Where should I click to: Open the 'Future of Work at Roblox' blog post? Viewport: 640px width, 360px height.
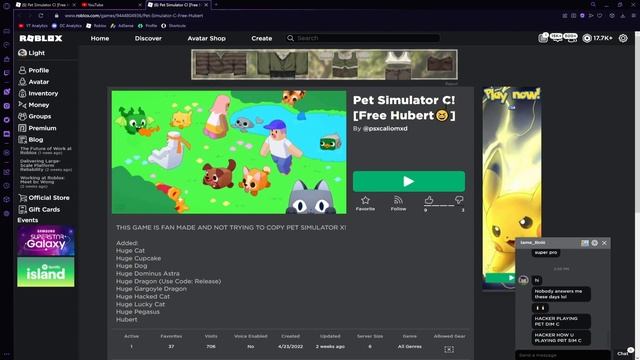coord(46,150)
